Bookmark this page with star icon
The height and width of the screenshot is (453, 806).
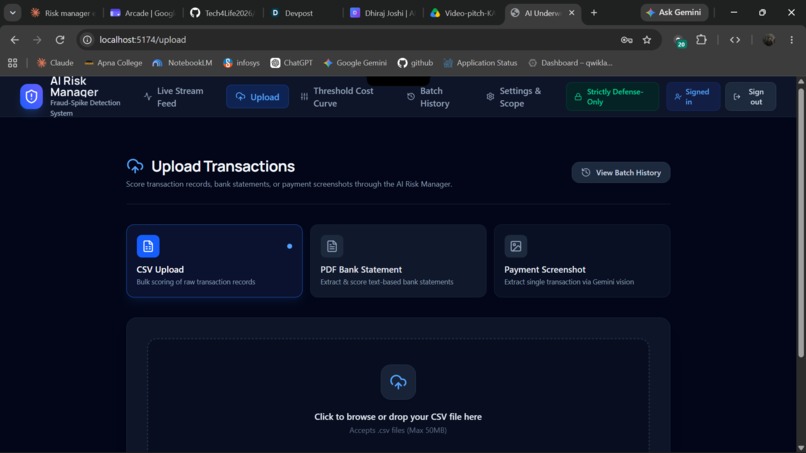[647, 40]
